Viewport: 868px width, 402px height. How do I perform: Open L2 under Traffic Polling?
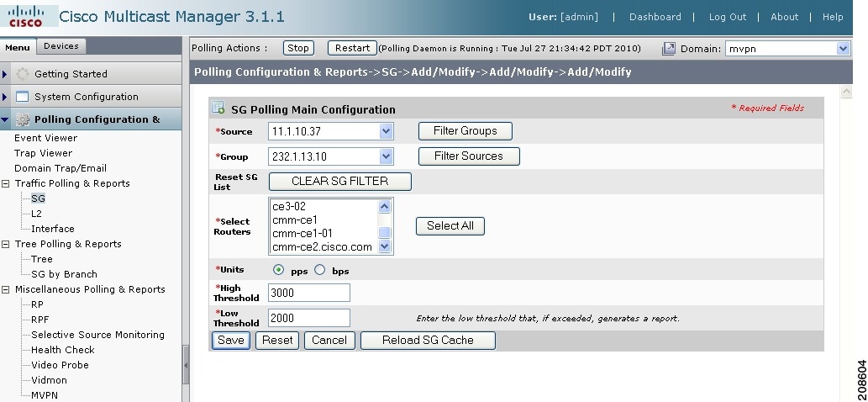[x=36, y=214]
